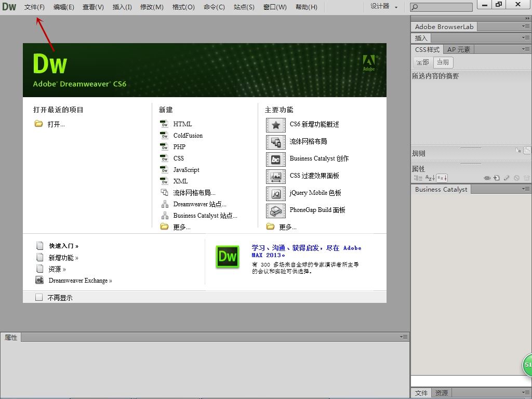The height and width of the screenshot is (399, 532).
Task: Switch to the CSS样式 tab
Action: tap(427, 49)
